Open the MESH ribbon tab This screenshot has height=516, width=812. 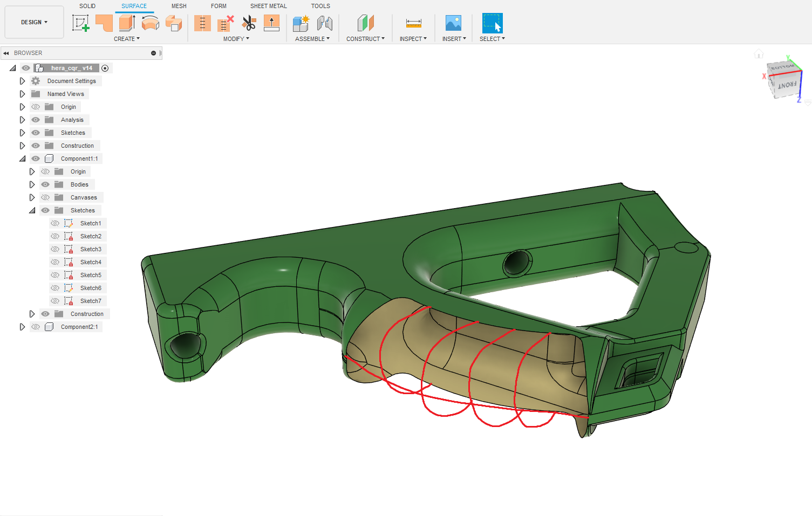click(x=179, y=6)
